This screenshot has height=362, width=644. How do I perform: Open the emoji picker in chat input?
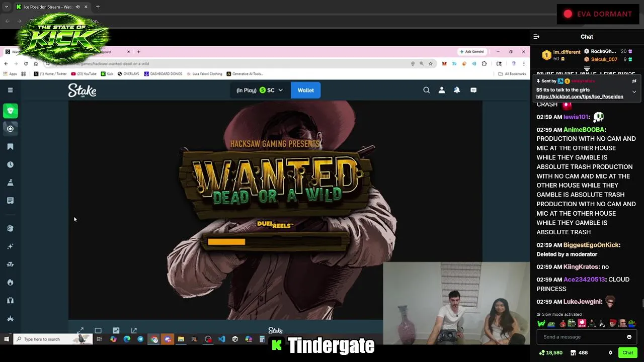pos(629,337)
